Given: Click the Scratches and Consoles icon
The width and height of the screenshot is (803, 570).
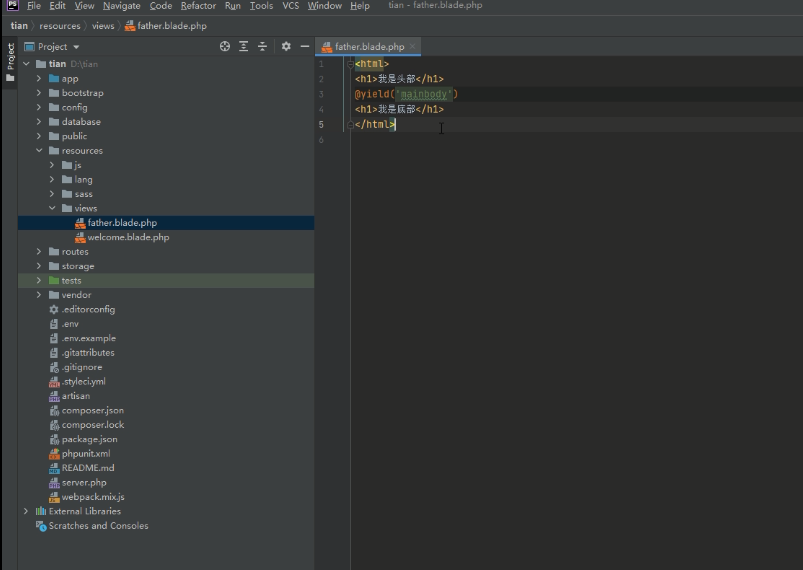Looking at the screenshot, I should point(41,526).
